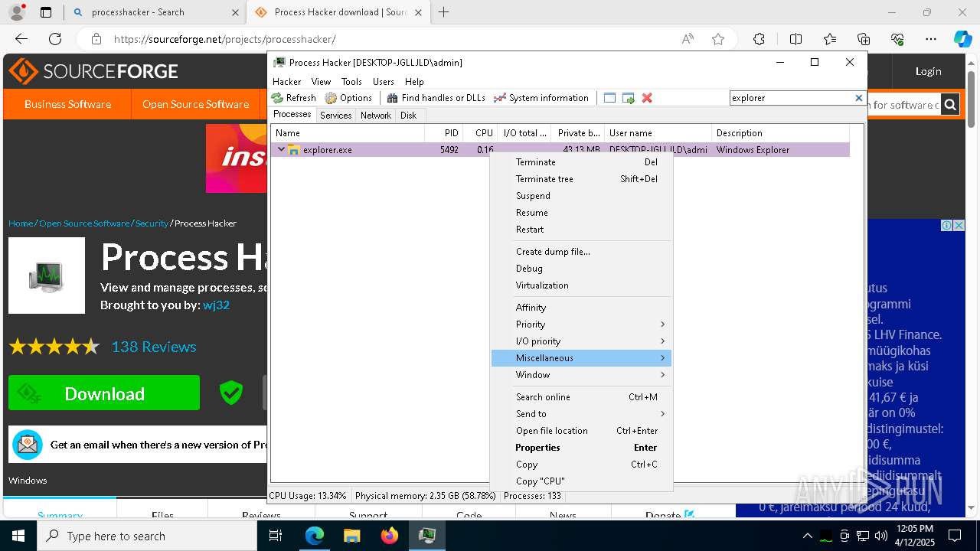Click the SourceForge search magnifier button
This screenshot has height=551, width=980.
950,105
